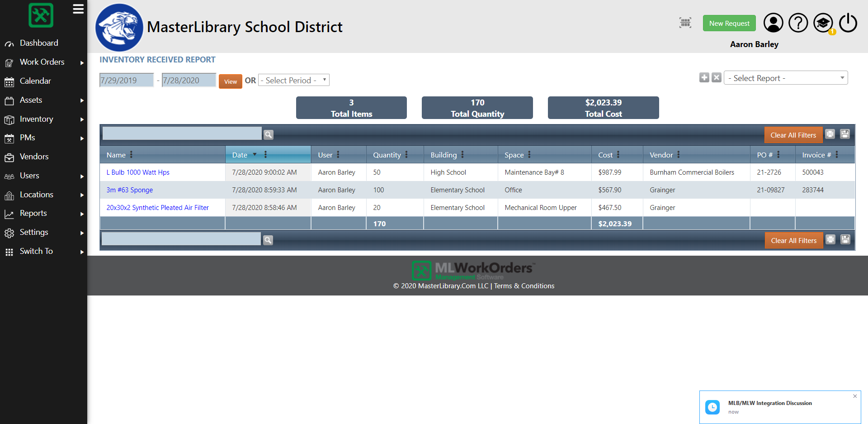Expand the Settings submenu arrow

coord(82,233)
